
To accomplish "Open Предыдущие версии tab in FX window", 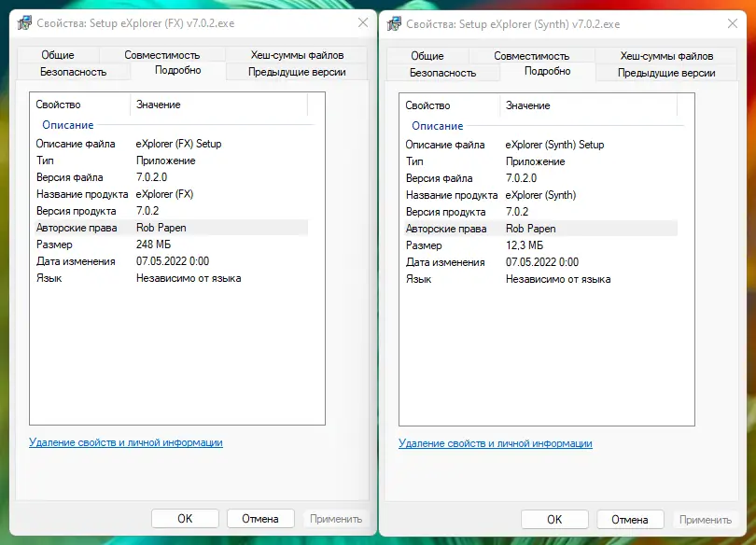I will (297, 72).
